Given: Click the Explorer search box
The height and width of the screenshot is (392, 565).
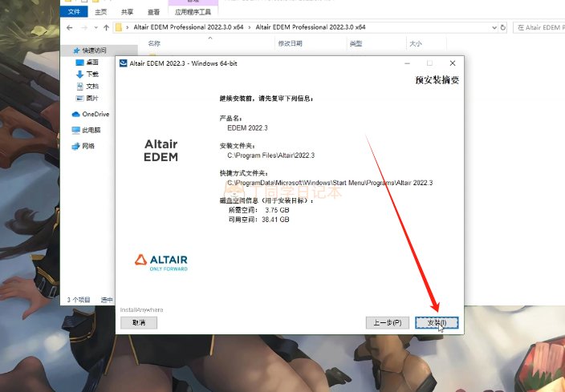Looking at the screenshot, I should [539, 27].
